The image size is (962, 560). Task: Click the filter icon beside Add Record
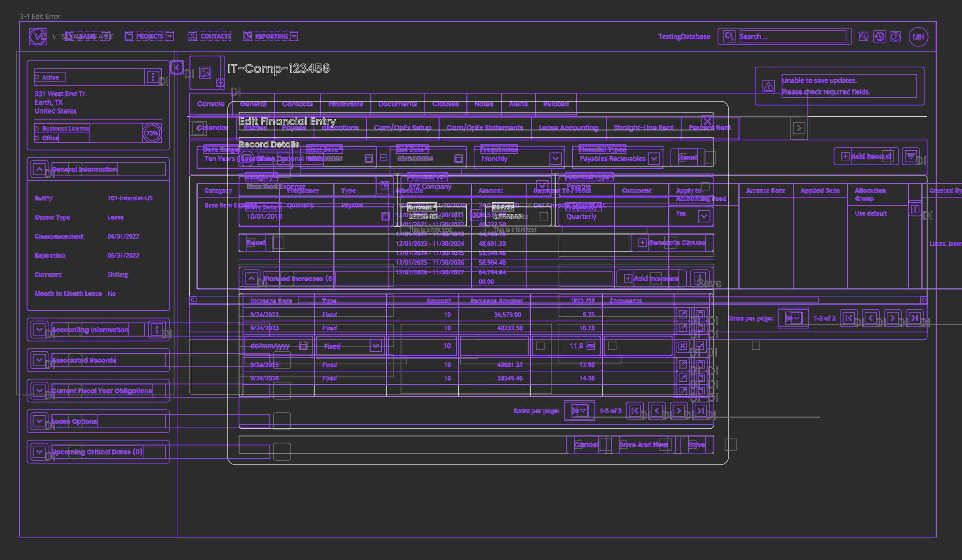(910, 156)
